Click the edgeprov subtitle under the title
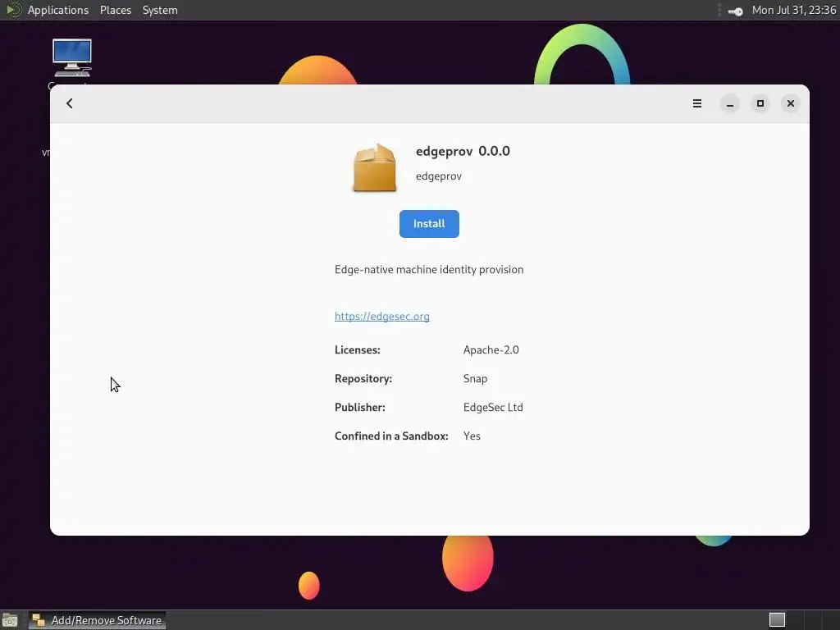This screenshot has height=630, width=840. click(439, 176)
